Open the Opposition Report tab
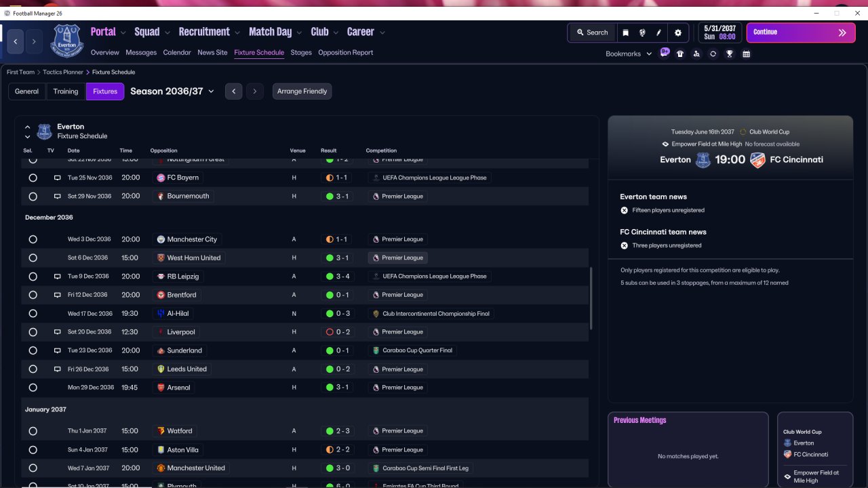 (345, 52)
